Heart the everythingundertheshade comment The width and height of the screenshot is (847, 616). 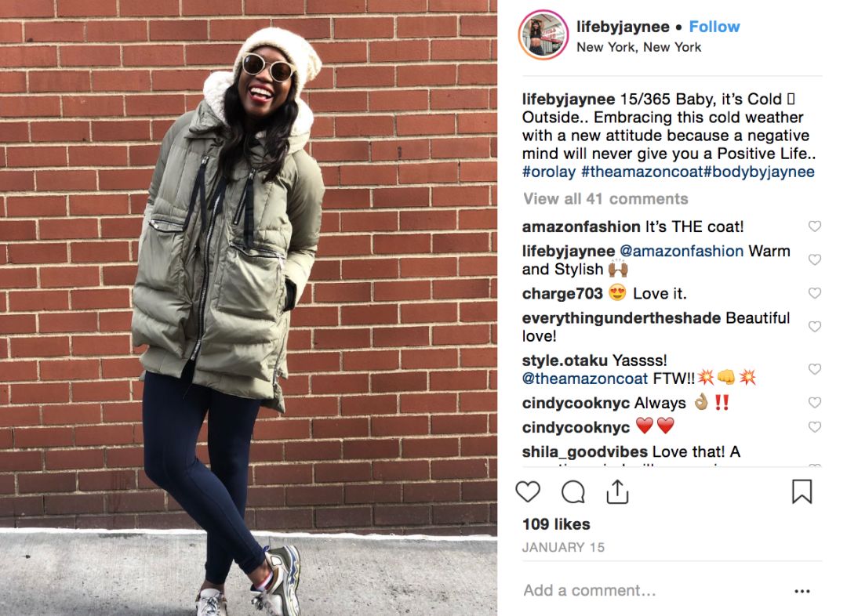coord(815,327)
